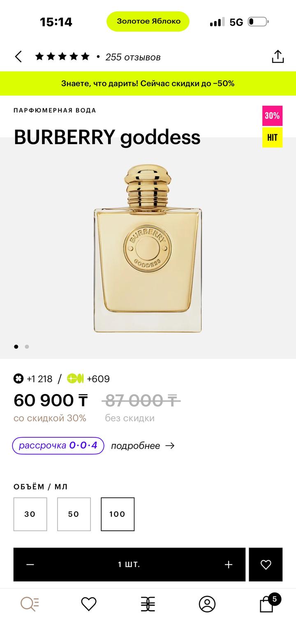Image resolution: width=296 pixels, height=644 pixels.
Task: Select the 30 ml volume option
Action: point(30,514)
